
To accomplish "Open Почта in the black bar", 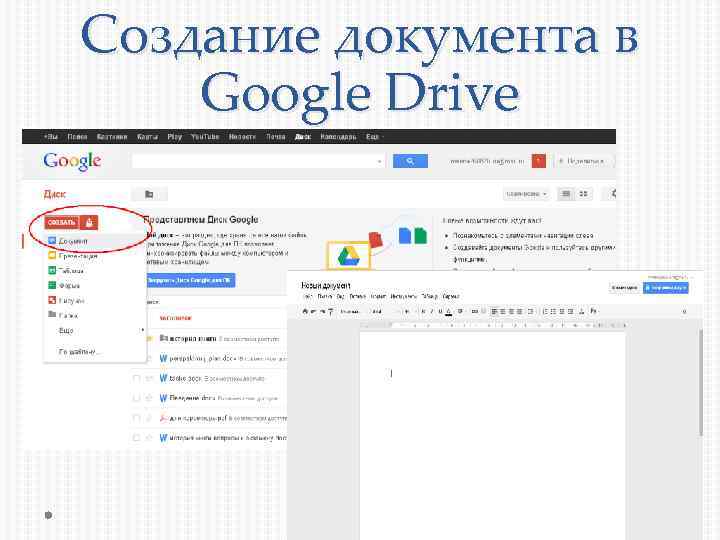I will [x=276, y=137].
